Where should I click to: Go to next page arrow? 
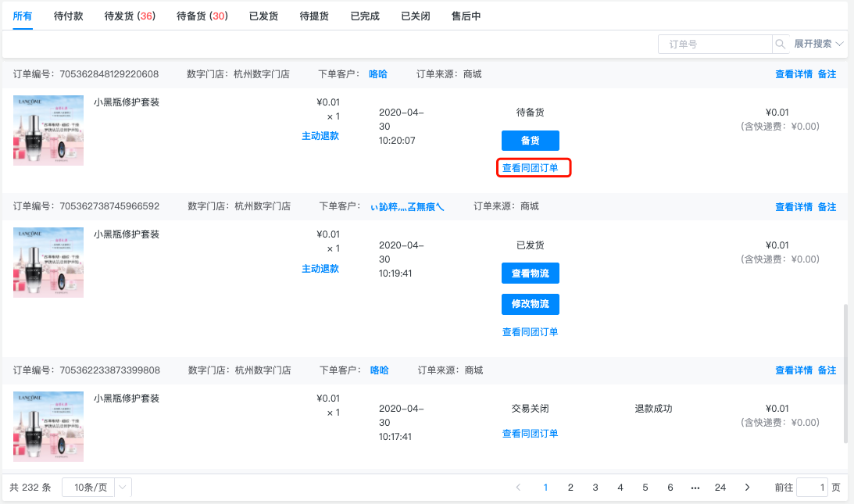point(747,487)
